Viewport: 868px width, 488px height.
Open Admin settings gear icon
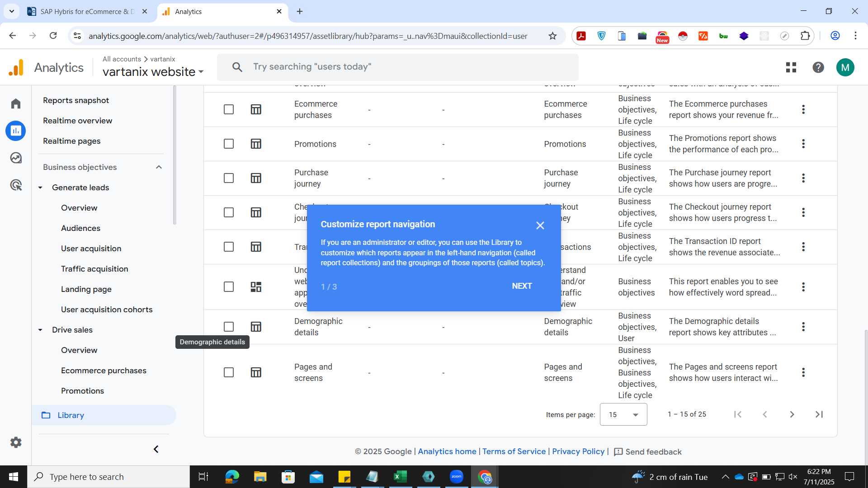coord(16,442)
